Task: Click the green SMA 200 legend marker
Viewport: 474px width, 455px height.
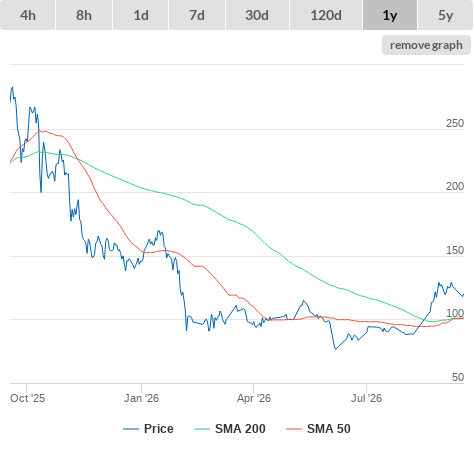Action: pos(202,429)
